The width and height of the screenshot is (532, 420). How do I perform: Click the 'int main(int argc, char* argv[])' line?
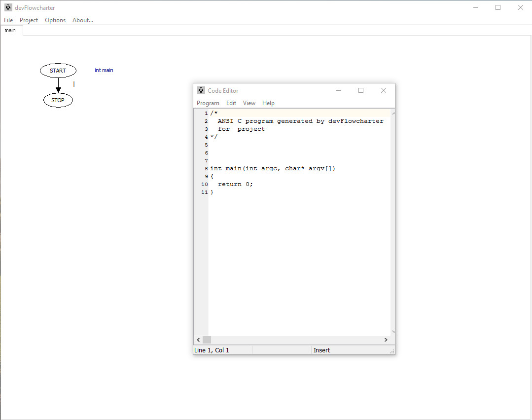(273, 168)
